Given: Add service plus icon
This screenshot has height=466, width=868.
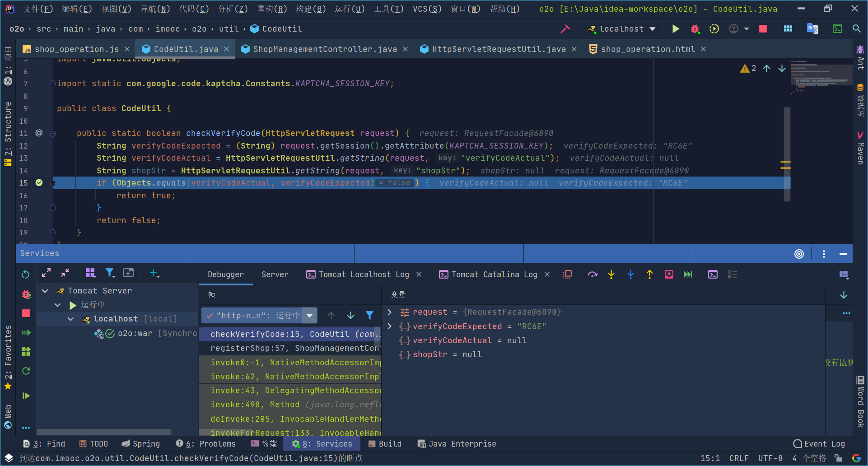Looking at the screenshot, I should pos(154,273).
